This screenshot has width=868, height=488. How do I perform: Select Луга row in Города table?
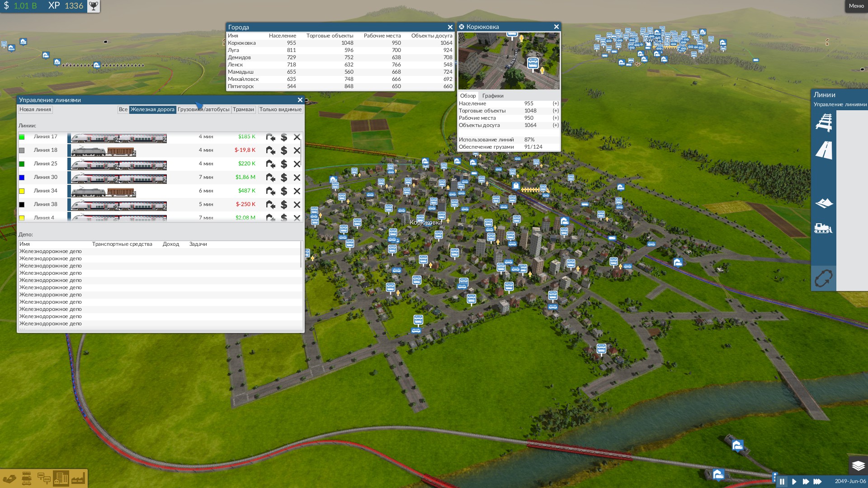(340, 50)
